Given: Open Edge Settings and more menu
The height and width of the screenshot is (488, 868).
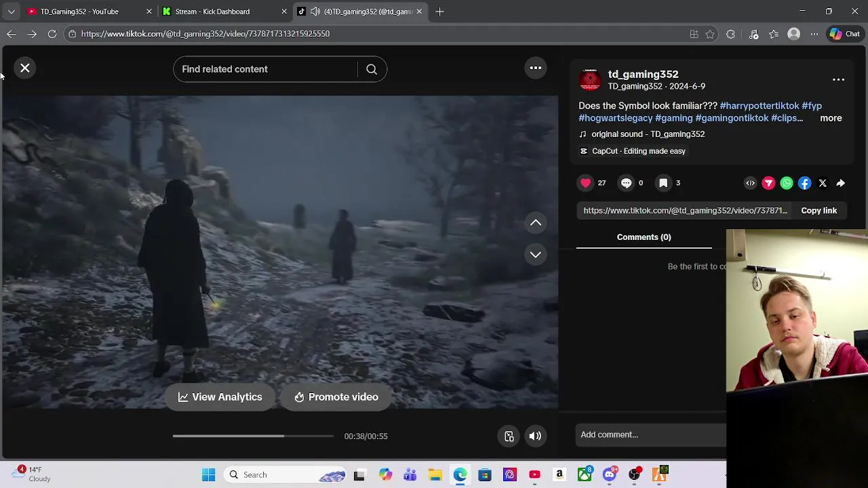Looking at the screenshot, I should click(814, 34).
